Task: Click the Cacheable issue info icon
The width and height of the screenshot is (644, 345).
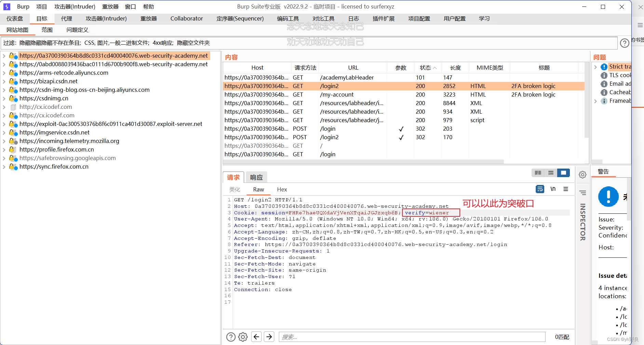Action: click(604, 92)
